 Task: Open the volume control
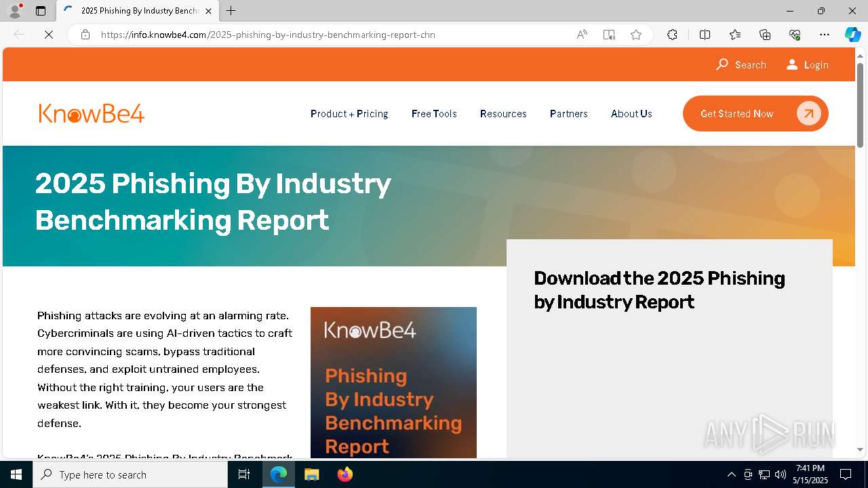[781, 474]
